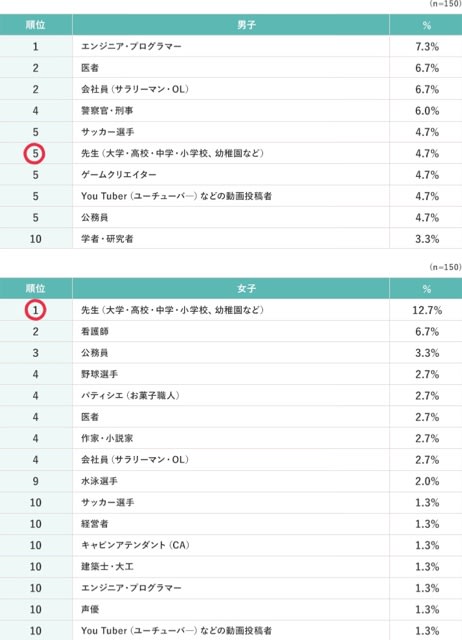Select the エンジニア・プログラマー row in boys table

(231, 46)
